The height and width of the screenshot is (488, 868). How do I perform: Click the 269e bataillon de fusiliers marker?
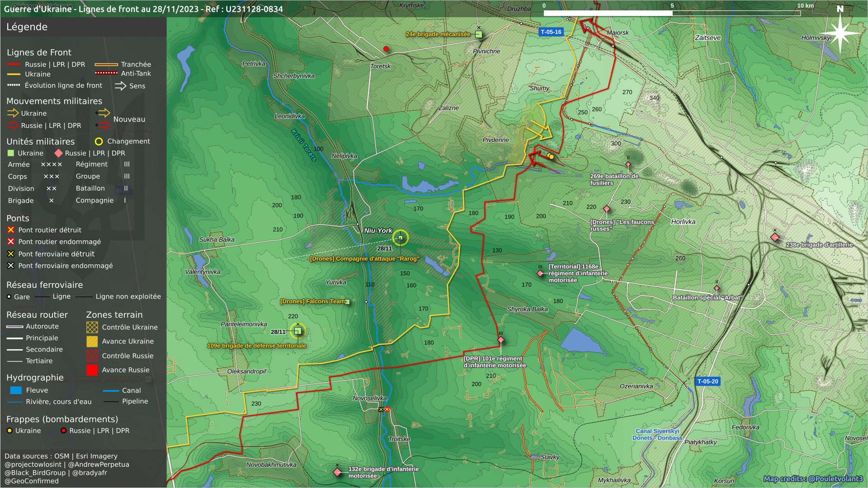tap(628, 164)
